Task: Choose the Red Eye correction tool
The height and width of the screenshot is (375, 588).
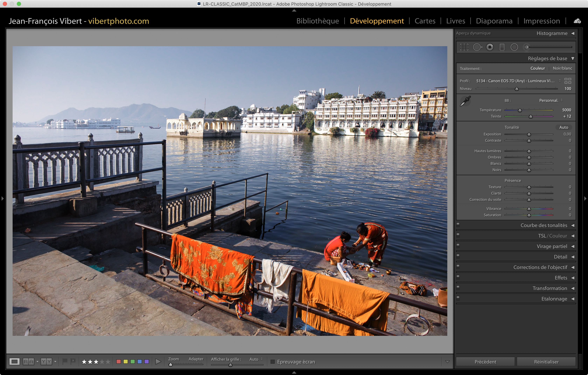Action: click(490, 47)
